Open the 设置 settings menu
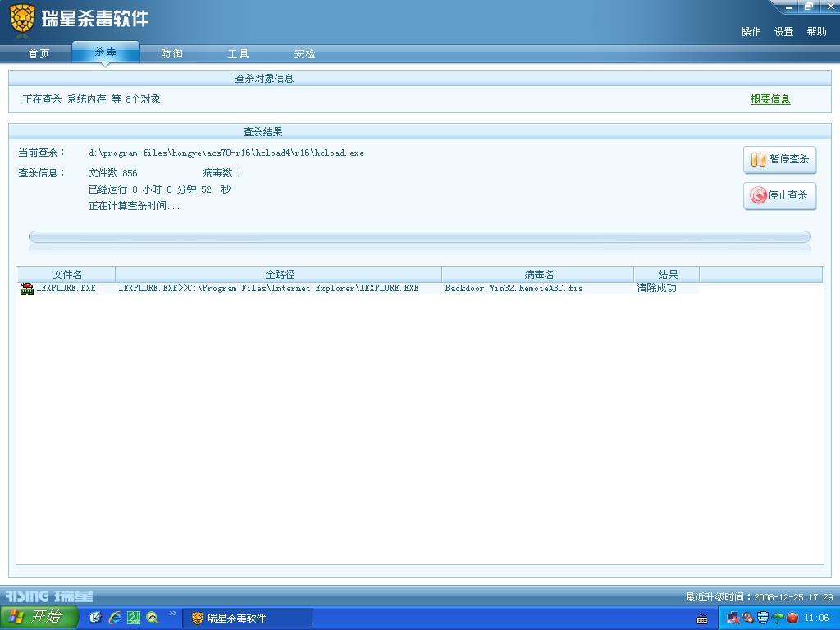Screen dimensions: 840x630 (783, 32)
